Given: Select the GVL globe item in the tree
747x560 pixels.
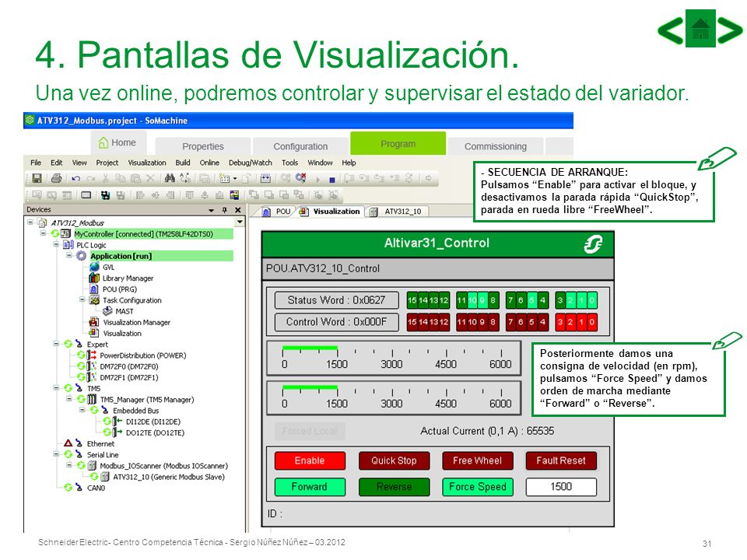Looking at the screenshot, I should [x=103, y=267].
